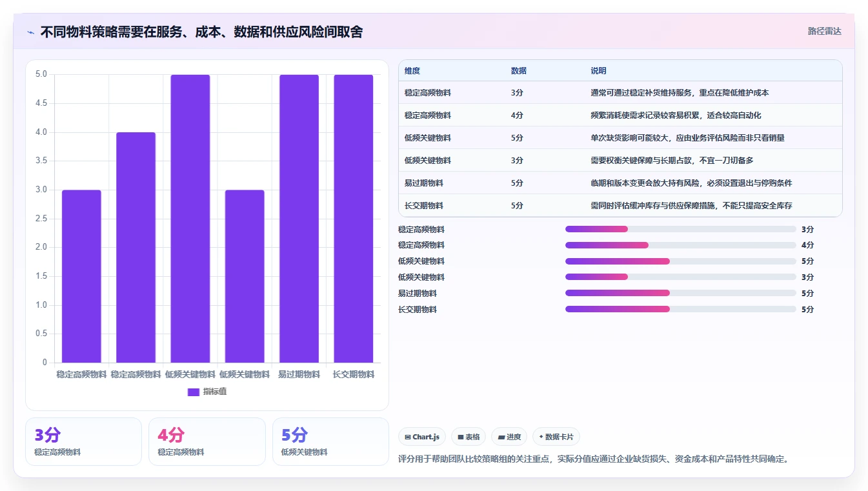The image size is (868, 491).
Task: Click the 1.0 tick on the y-axis
Action: click(x=41, y=305)
